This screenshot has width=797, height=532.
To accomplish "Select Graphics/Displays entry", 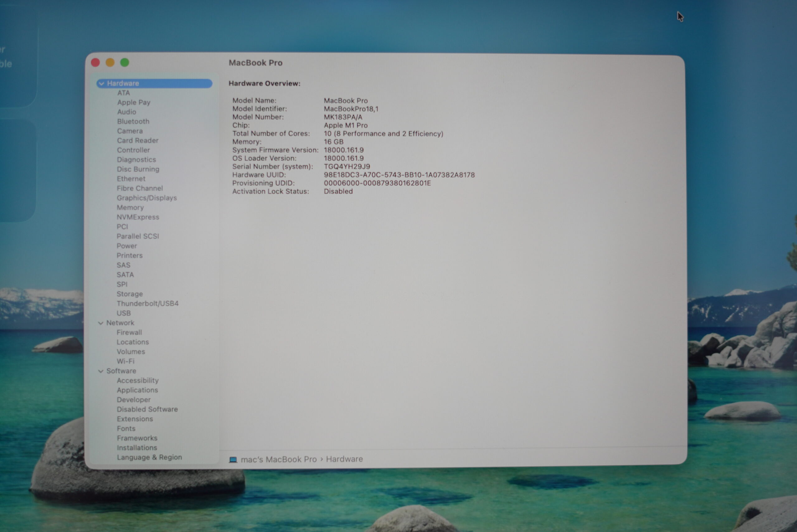I will tap(147, 198).
